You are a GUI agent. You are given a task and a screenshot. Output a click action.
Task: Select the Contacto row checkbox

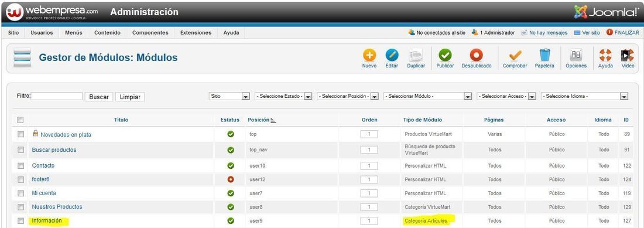click(20, 165)
